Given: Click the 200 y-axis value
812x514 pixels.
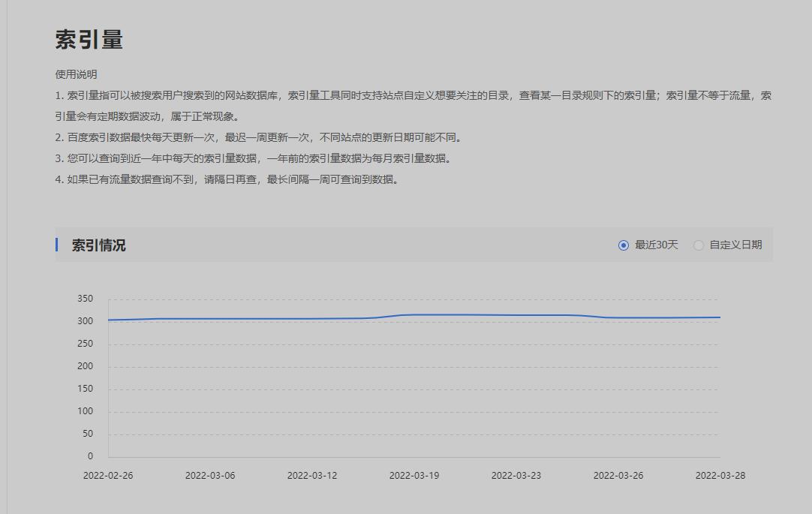Looking at the screenshot, I should tap(86, 366).
